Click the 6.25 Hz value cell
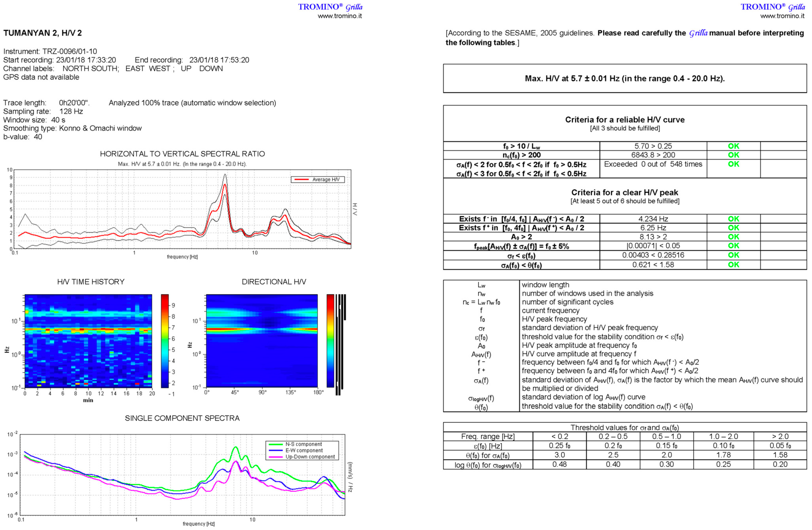The height and width of the screenshot is (530, 812). 653,228
